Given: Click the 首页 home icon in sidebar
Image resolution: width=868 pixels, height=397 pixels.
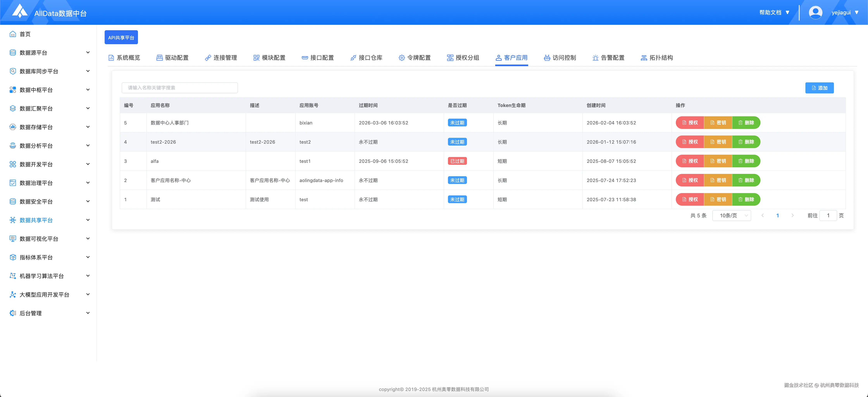Looking at the screenshot, I should [x=13, y=34].
